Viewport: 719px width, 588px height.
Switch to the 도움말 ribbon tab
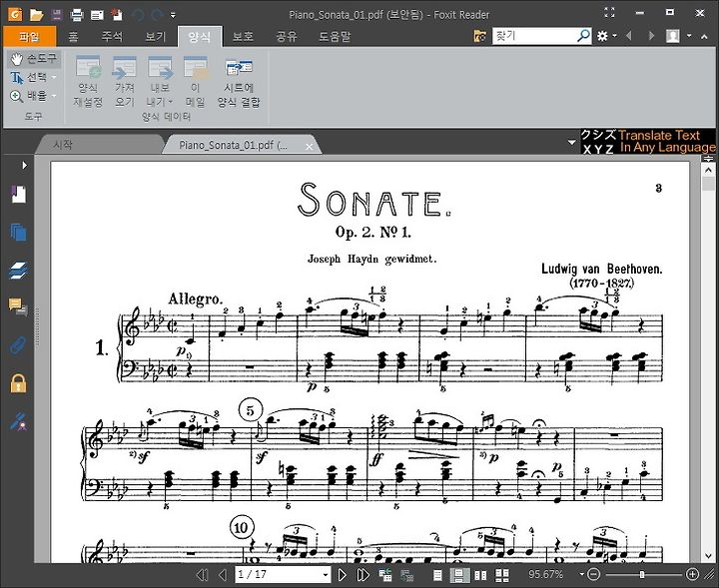tap(335, 36)
